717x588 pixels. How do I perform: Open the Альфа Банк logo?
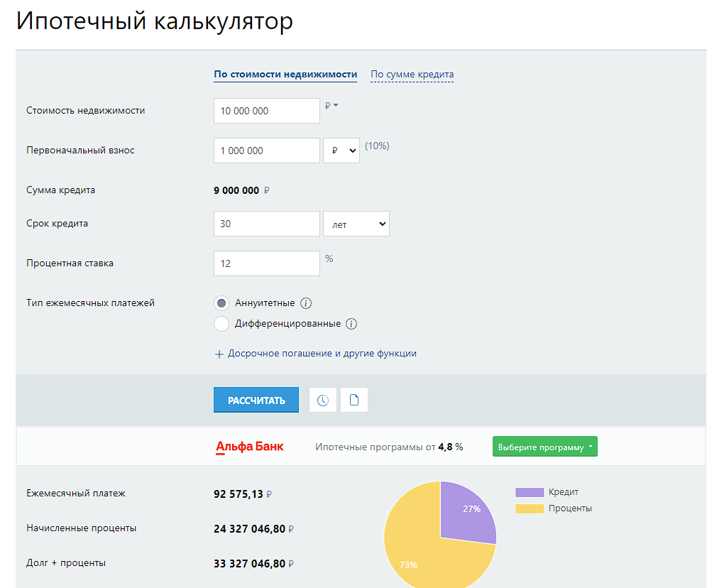(250, 447)
